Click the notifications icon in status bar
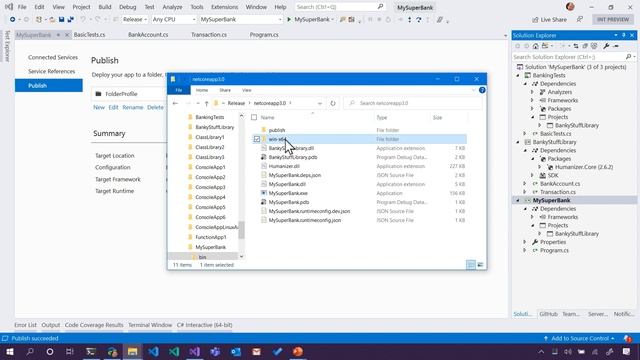640x360 pixels. coord(627,338)
